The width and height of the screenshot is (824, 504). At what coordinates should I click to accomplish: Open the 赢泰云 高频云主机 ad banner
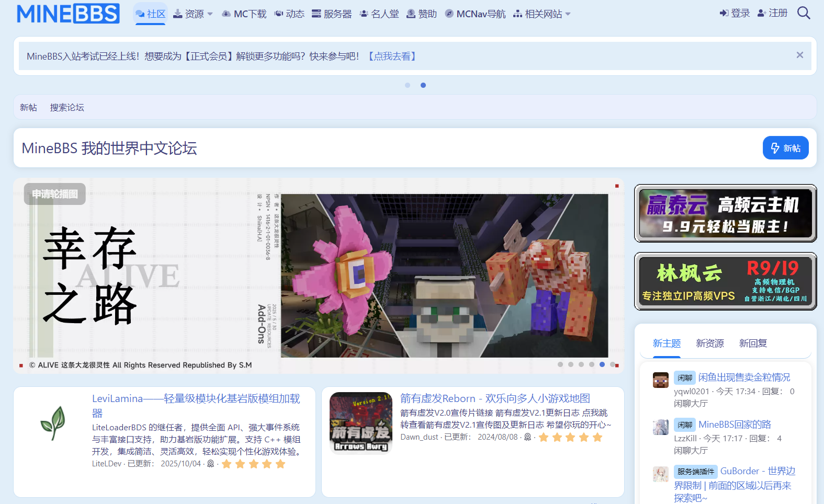pyautogui.click(x=725, y=213)
